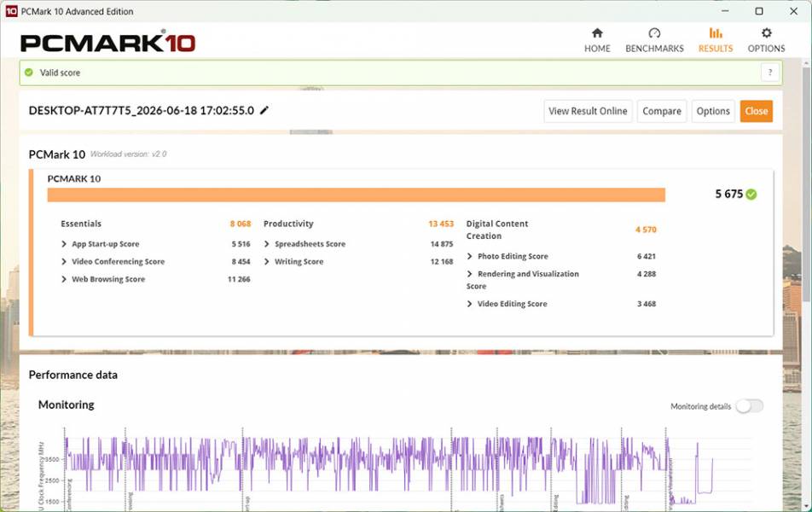Click the Spreadsheets score value 14 875
This screenshot has height=512, width=812.
click(x=442, y=244)
